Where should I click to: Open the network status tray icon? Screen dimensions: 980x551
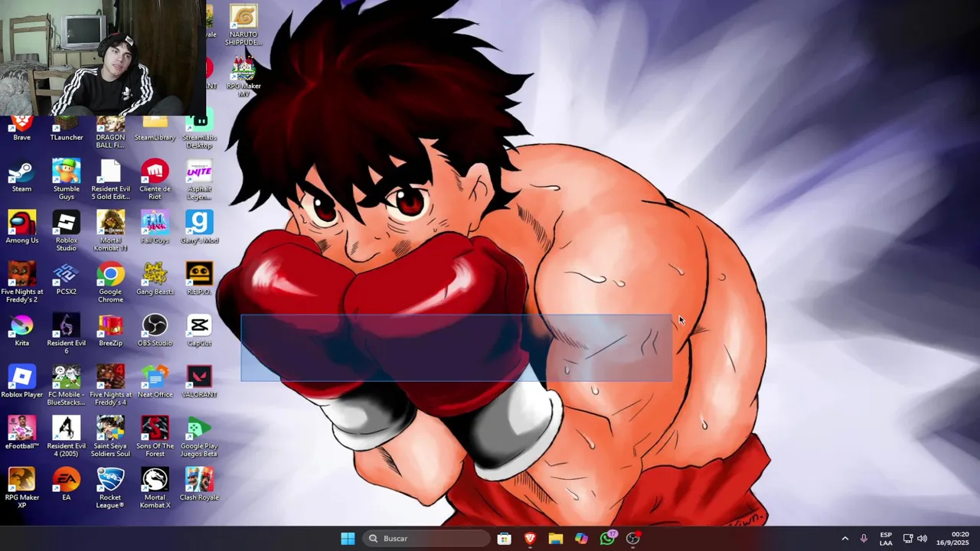tap(908, 538)
